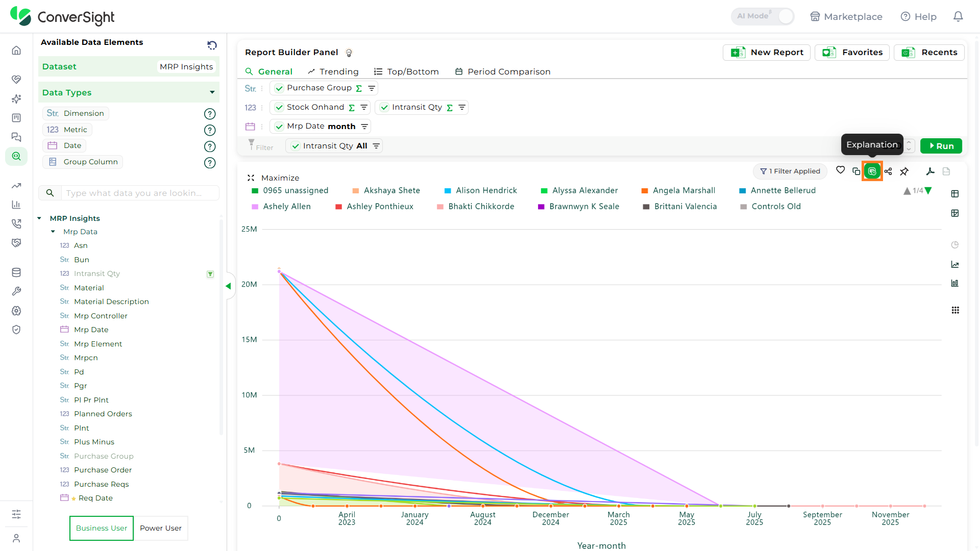The height and width of the screenshot is (551, 980).
Task: Click the New Report button
Action: pyautogui.click(x=767, y=53)
